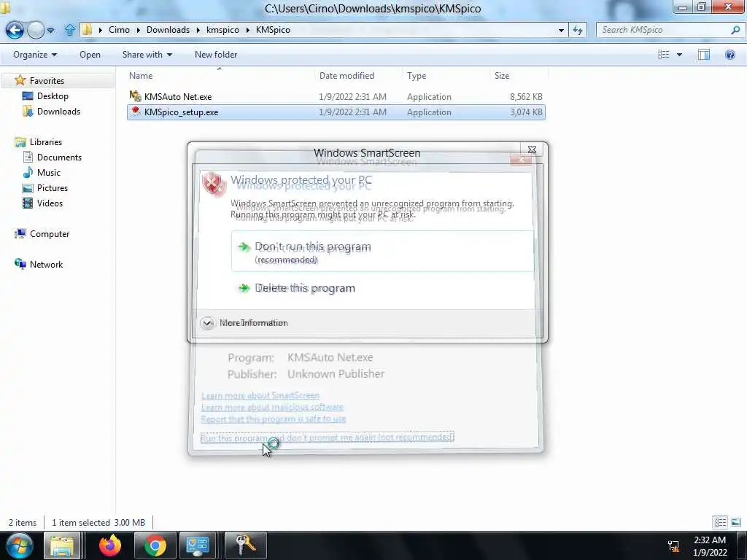Open the Windows Start menu
The width and height of the screenshot is (747, 560).
(19, 545)
